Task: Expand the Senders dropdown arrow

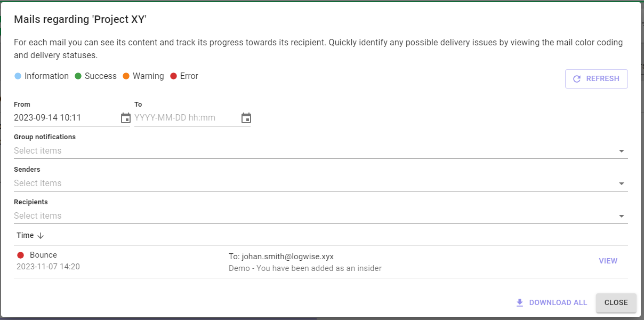Action: click(622, 184)
